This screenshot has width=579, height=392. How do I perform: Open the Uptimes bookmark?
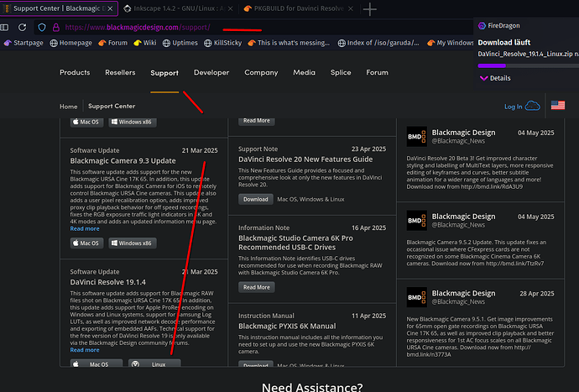(180, 43)
